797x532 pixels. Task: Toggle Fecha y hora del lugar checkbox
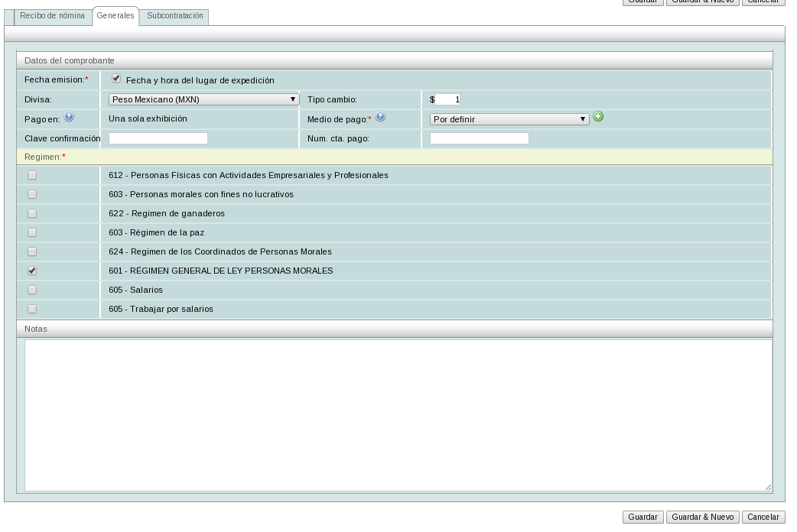(x=116, y=79)
